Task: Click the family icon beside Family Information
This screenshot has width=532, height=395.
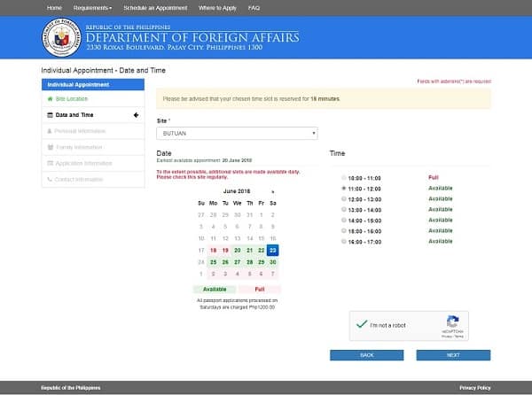Action: click(51, 147)
